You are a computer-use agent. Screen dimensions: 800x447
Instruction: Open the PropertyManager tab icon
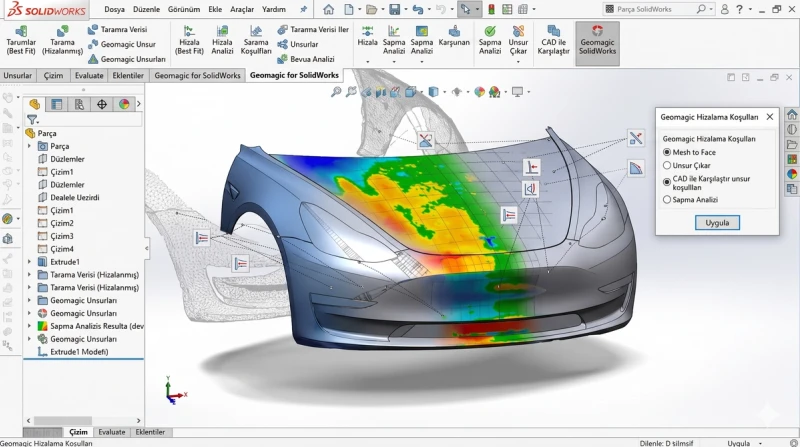57,104
